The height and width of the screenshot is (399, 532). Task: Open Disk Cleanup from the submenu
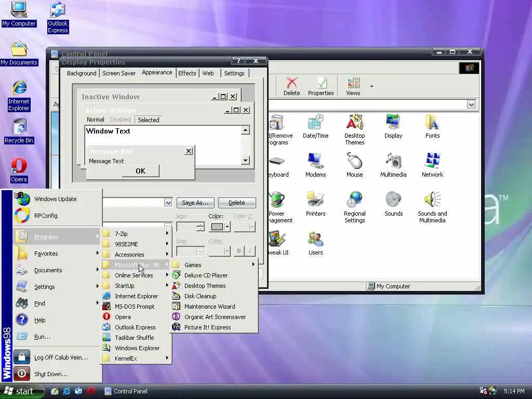pyautogui.click(x=214, y=296)
